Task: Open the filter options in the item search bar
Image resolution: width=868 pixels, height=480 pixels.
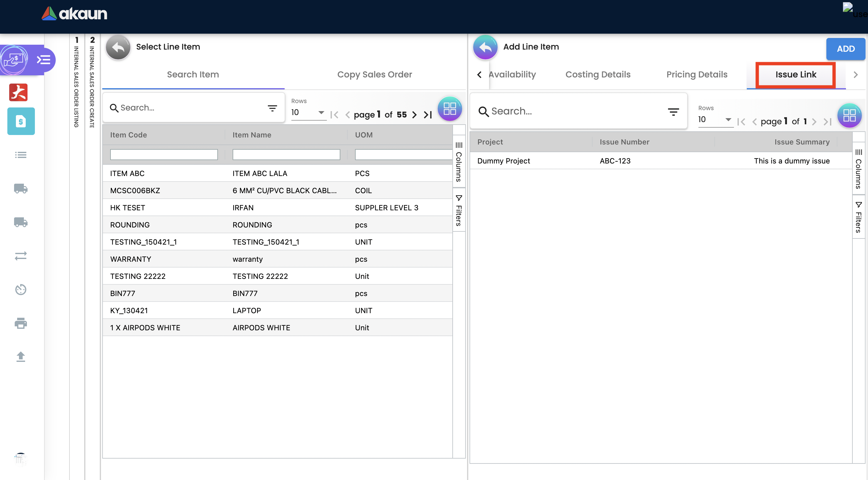Action: (272, 108)
